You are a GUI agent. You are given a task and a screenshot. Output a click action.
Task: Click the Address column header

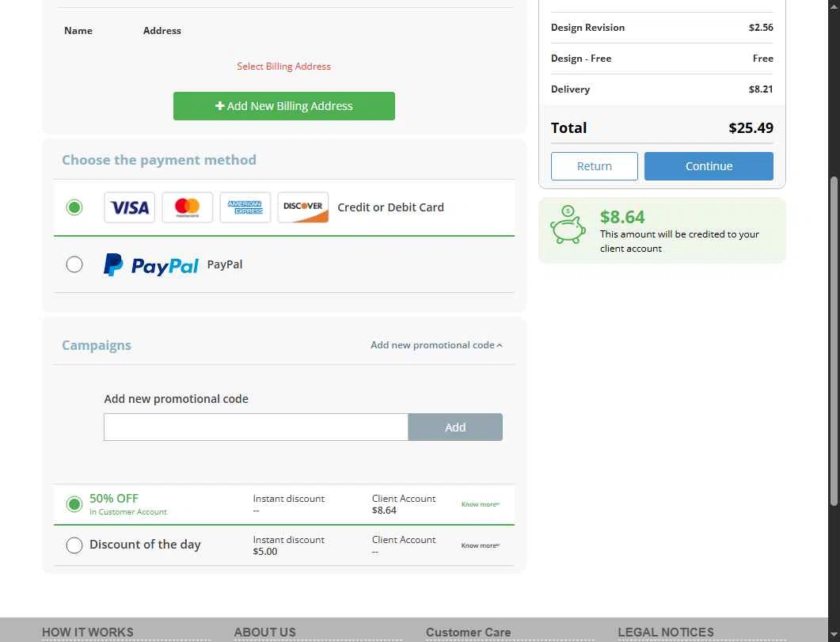pos(162,31)
